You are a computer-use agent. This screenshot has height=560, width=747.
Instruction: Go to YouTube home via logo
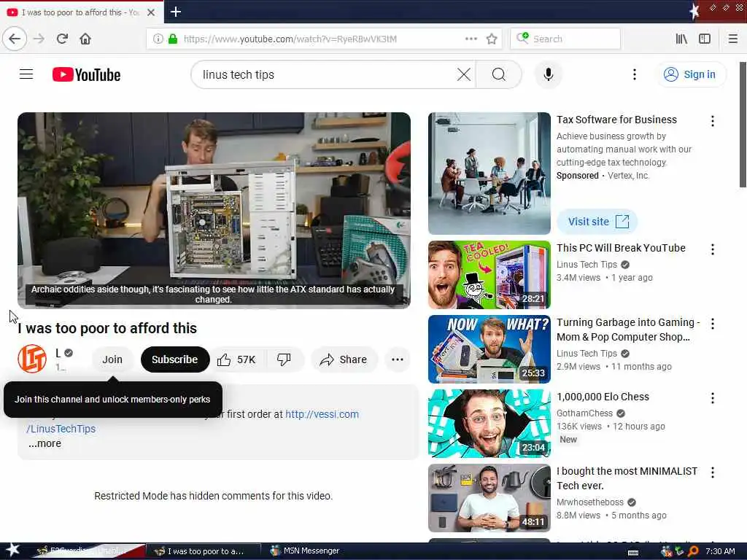coord(86,75)
